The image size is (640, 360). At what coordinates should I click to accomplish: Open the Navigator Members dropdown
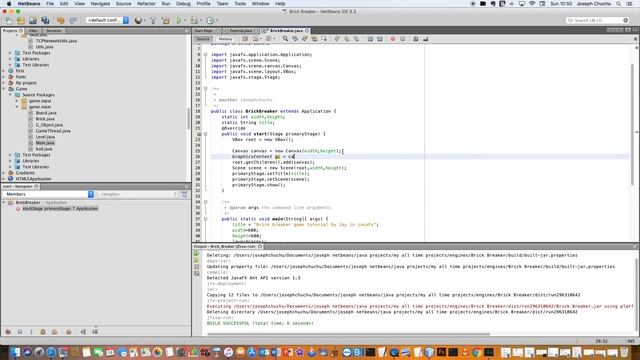(48, 194)
